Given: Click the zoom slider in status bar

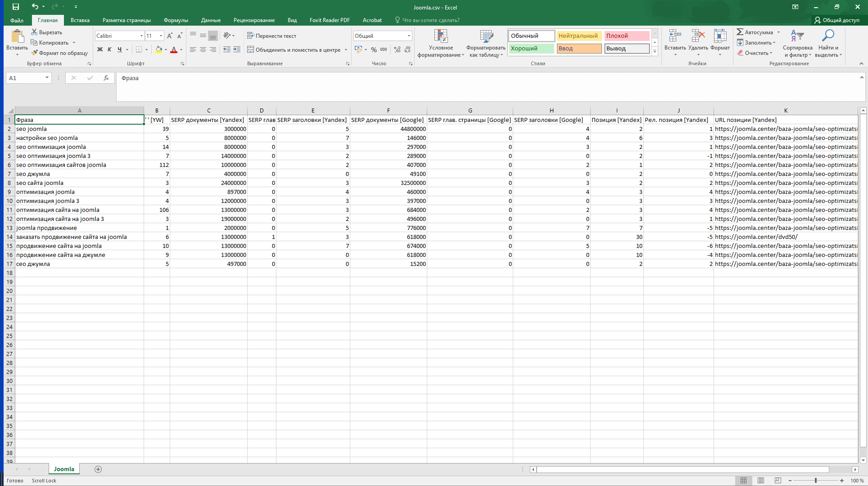Looking at the screenshot, I should coord(815,481).
